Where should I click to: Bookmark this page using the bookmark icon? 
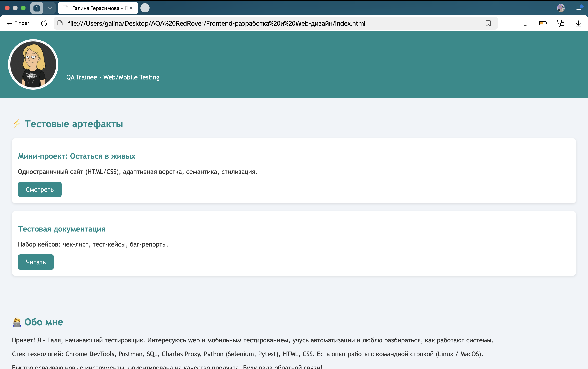(x=488, y=23)
